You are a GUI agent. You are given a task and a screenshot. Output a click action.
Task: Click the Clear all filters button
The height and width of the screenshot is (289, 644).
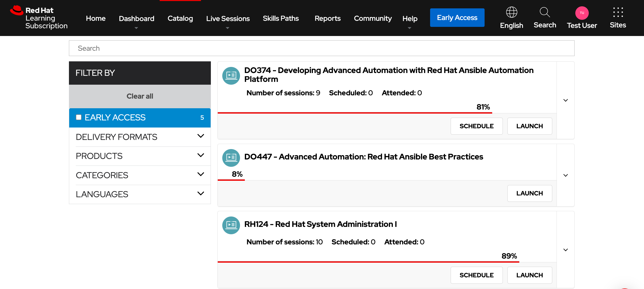click(x=140, y=96)
